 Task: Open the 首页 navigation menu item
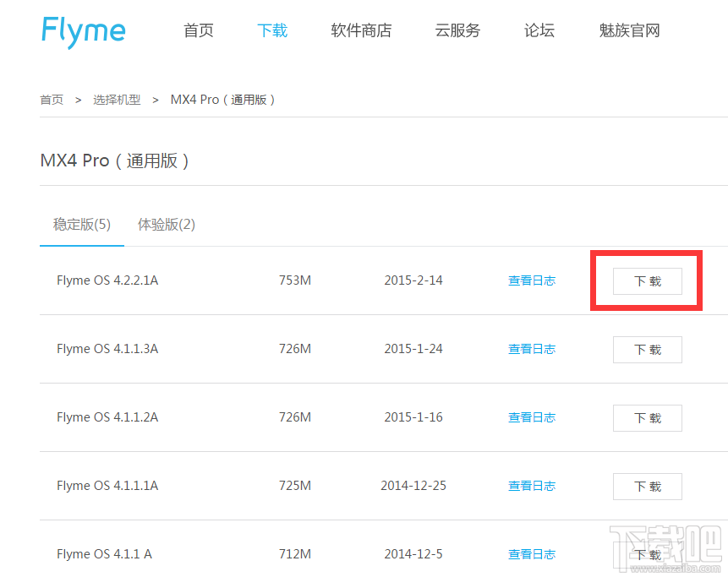199,31
